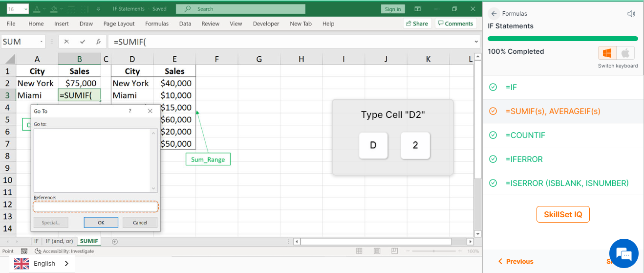
Task: Click the Search box in the title bar
Action: tap(240, 9)
